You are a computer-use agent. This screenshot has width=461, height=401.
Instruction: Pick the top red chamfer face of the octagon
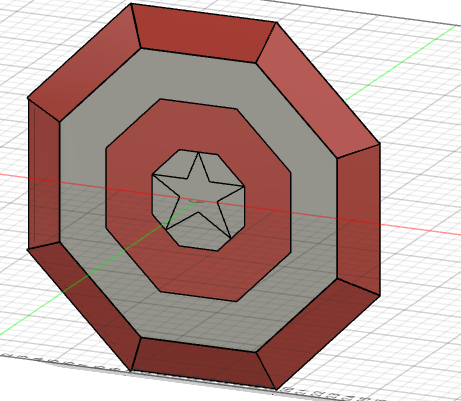(x=203, y=33)
